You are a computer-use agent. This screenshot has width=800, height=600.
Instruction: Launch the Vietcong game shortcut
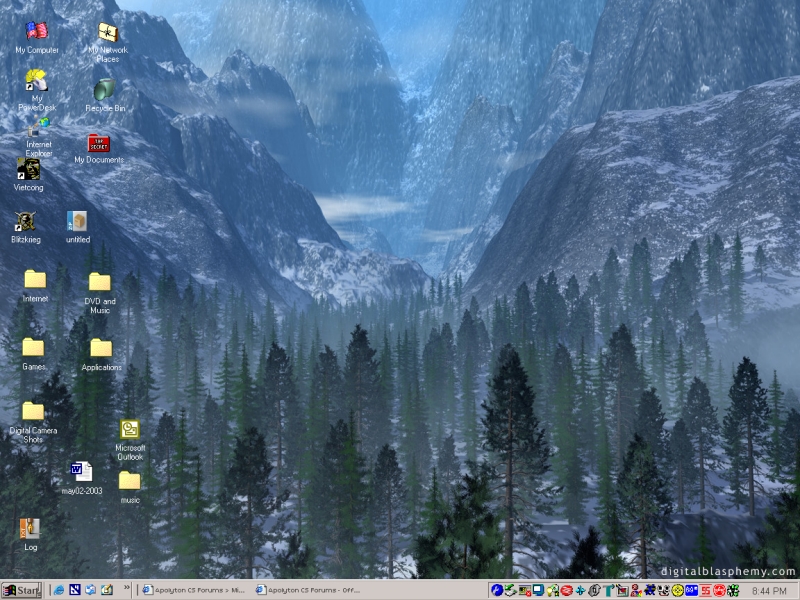click(28, 170)
